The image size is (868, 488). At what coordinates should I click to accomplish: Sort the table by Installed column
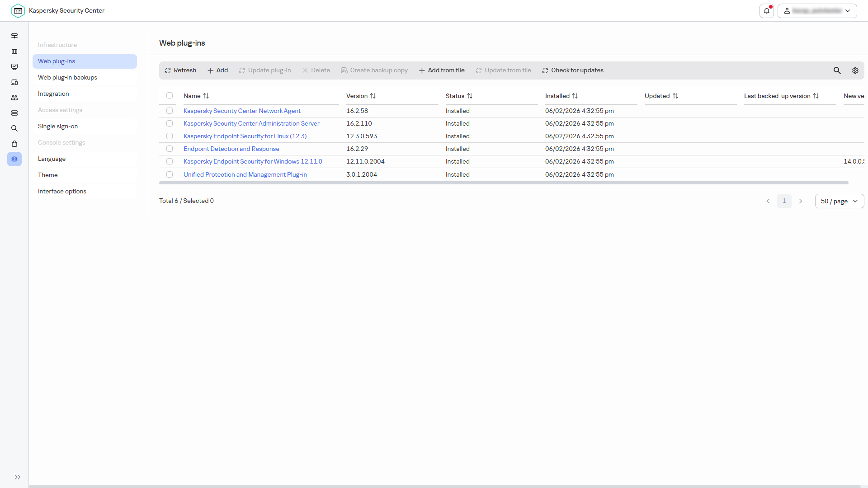tap(561, 96)
